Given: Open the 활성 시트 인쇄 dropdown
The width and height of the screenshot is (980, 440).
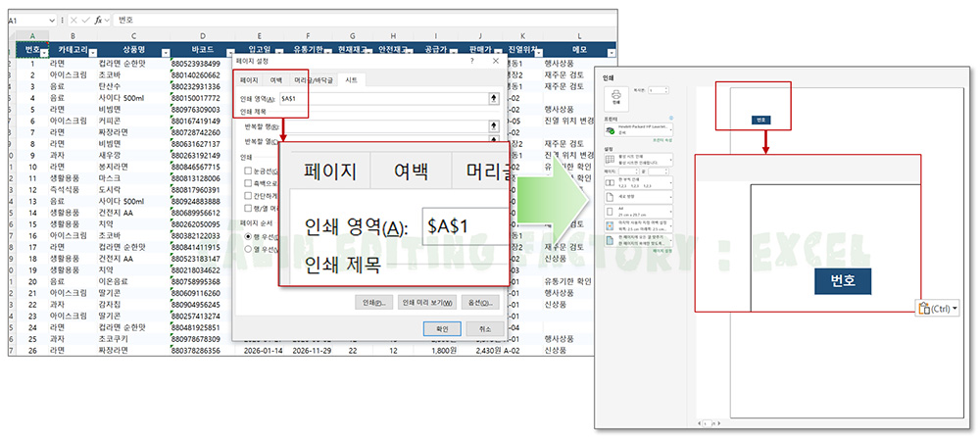Looking at the screenshot, I should [638, 160].
